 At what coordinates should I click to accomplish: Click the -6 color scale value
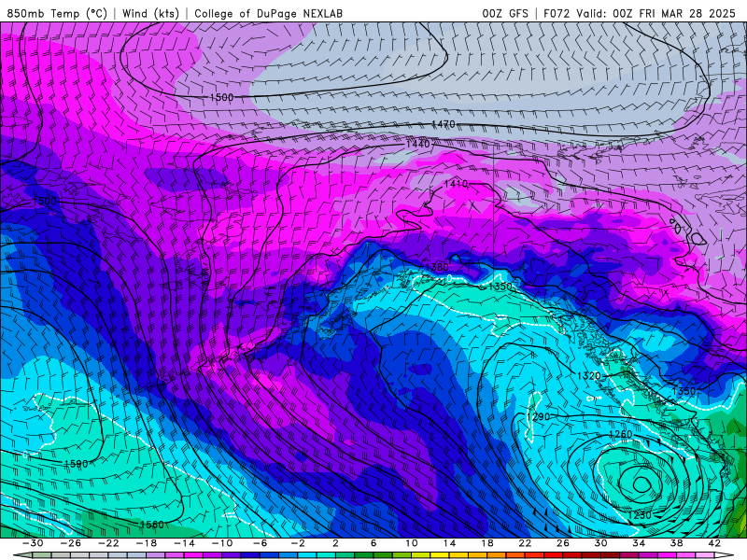tap(261, 543)
